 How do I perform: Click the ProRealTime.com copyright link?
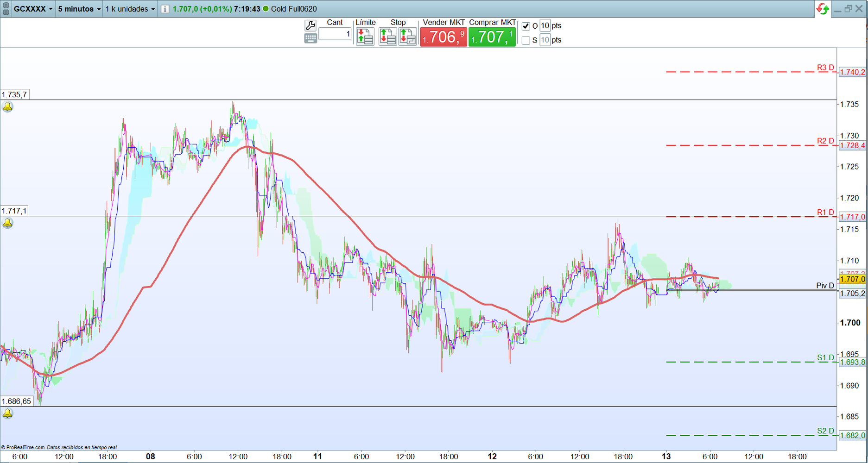pyautogui.click(x=23, y=448)
